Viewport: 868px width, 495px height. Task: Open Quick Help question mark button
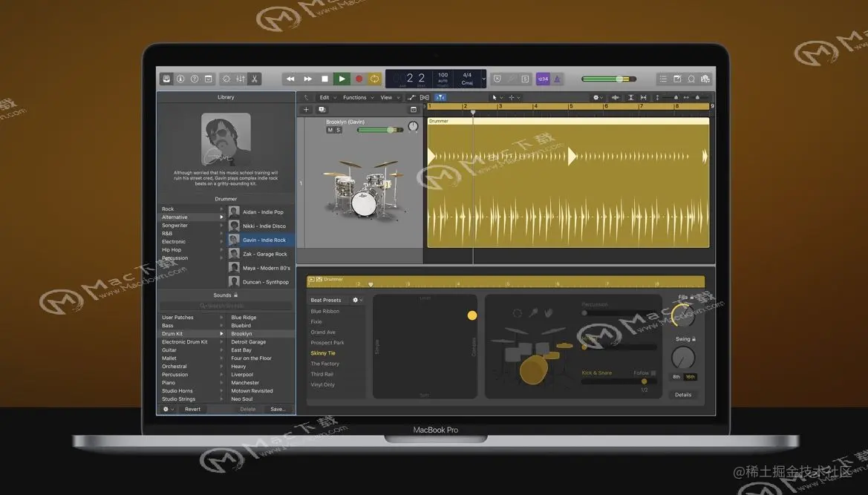coord(195,79)
